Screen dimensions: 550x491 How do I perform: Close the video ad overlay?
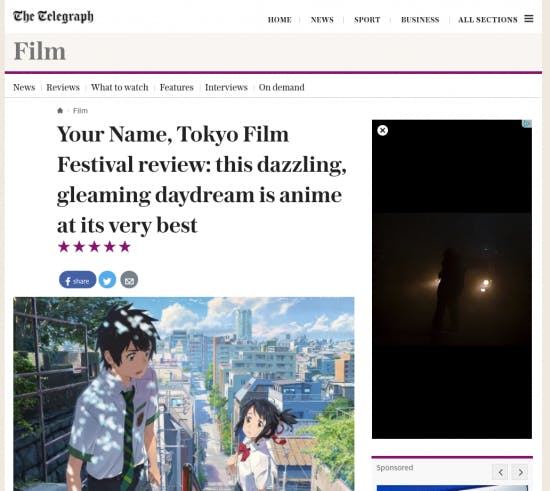pyautogui.click(x=382, y=130)
